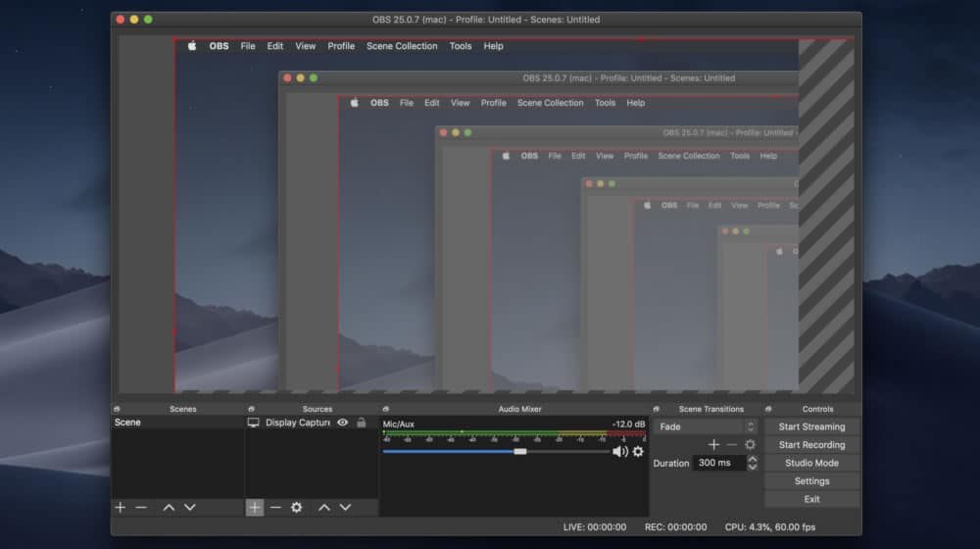980x549 pixels.
Task: Click the Scene Transitions panel title
Action: pos(711,409)
